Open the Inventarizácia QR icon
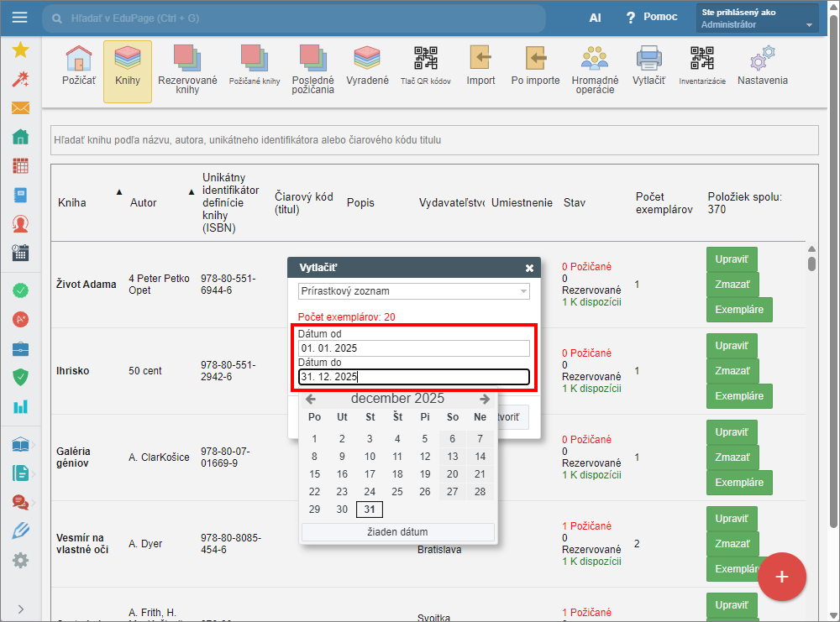Screen dimensions: 840x622 701,67
